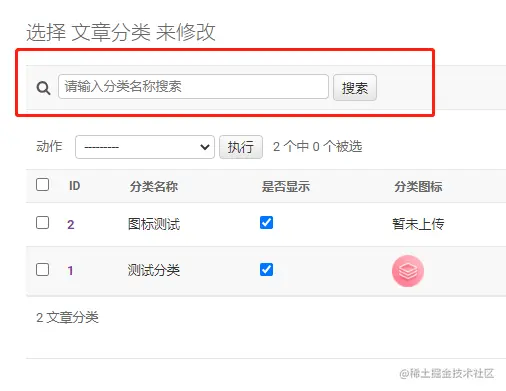Open the 动作 action dropdown

tap(145, 147)
